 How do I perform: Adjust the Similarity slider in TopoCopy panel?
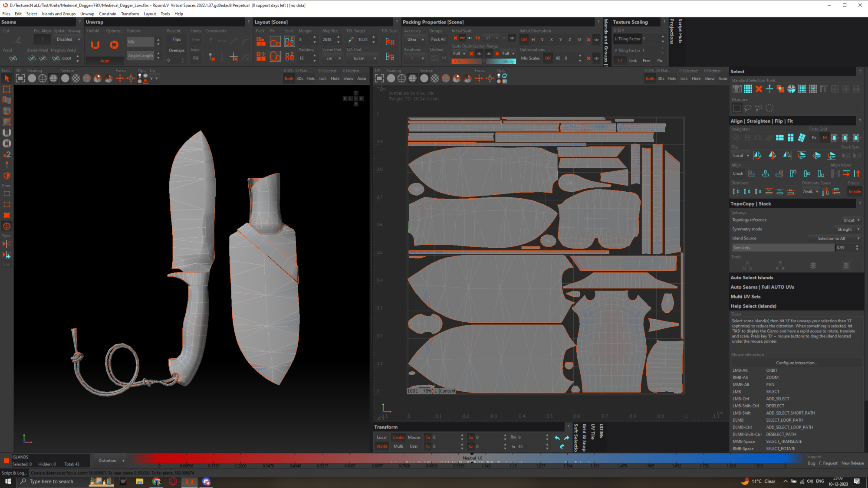pyautogui.click(x=783, y=247)
